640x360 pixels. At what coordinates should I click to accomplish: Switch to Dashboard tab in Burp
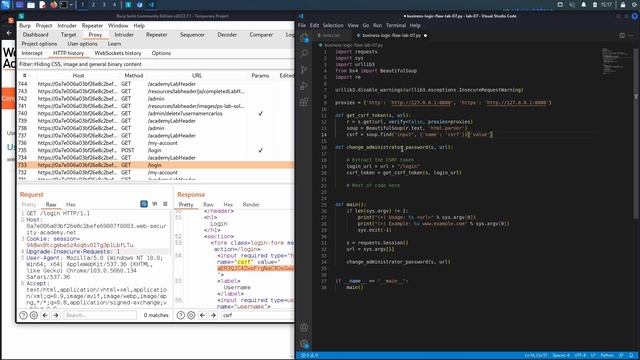36,35
